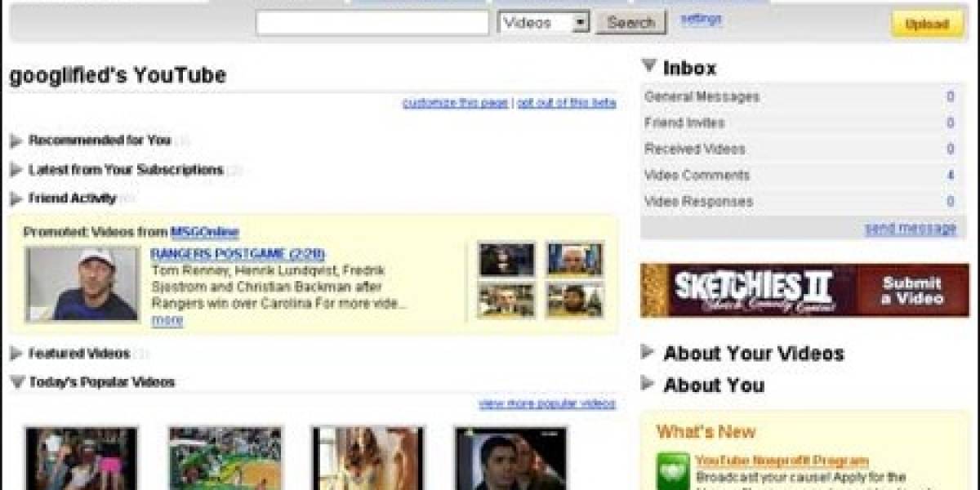Click the more link under Rangers description
980x490 pixels.
click(x=167, y=321)
